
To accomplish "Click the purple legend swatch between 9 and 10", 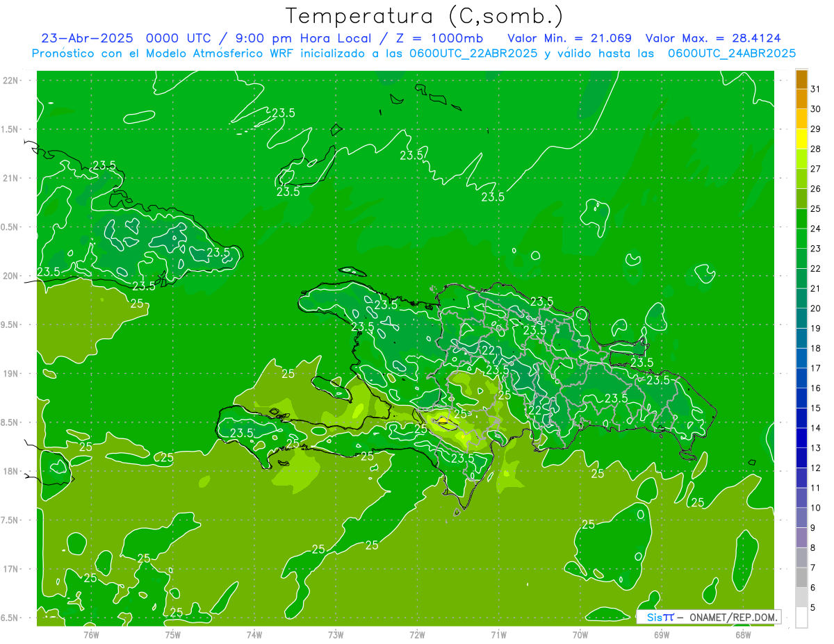I will [801, 518].
